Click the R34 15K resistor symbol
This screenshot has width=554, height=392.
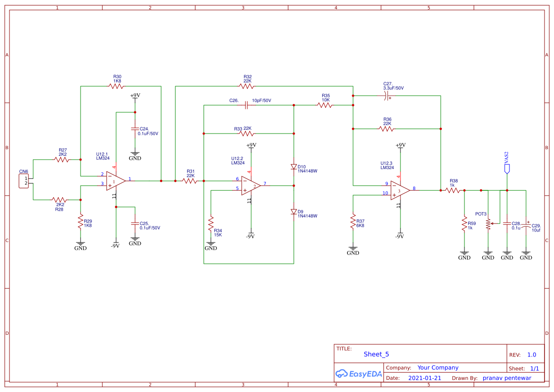tap(211, 223)
